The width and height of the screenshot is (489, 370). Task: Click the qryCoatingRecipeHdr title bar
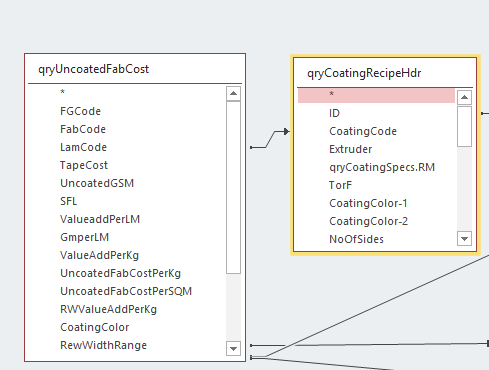[385, 73]
